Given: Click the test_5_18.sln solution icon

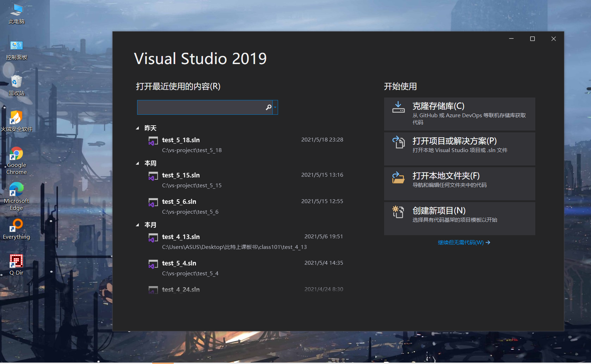Looking at the screenshot, I should tap(153, 141).
